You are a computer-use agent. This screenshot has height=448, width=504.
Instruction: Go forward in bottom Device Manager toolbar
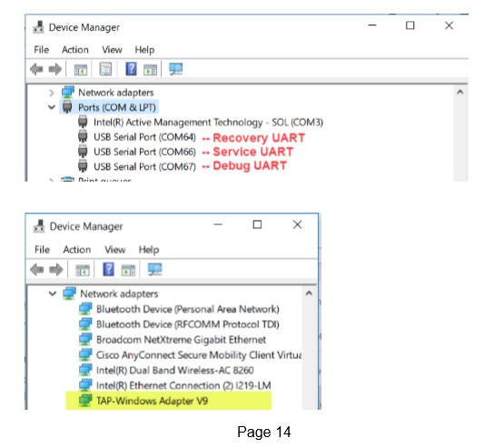point(56,270)
